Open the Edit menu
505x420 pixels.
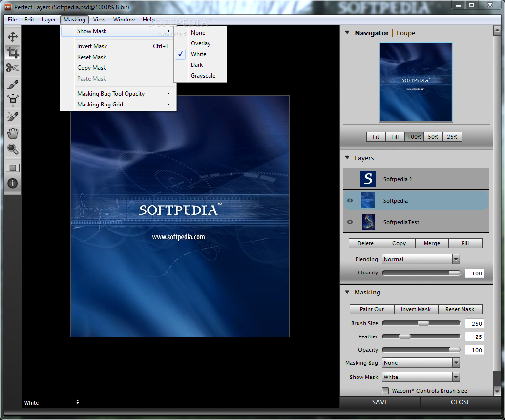pyautogui.click(x=29, y=20)
